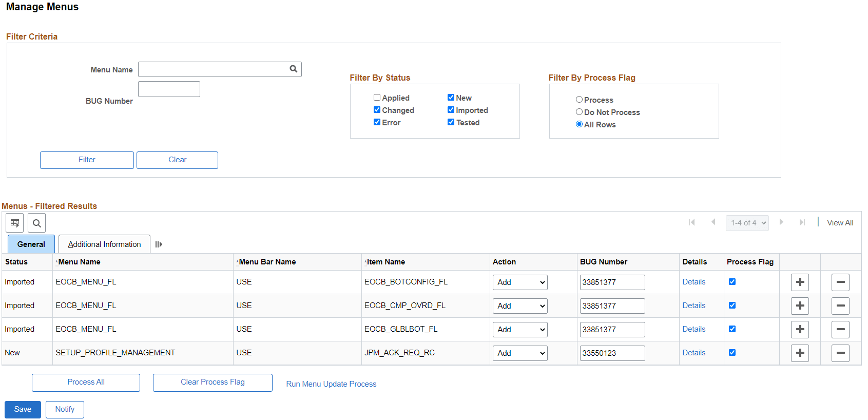Open Action dropdown for EOCB_BOTCONFIG_FL row
Image resolution: width=868 pixels, height=420 pixels.
click(x=520, y=282)
